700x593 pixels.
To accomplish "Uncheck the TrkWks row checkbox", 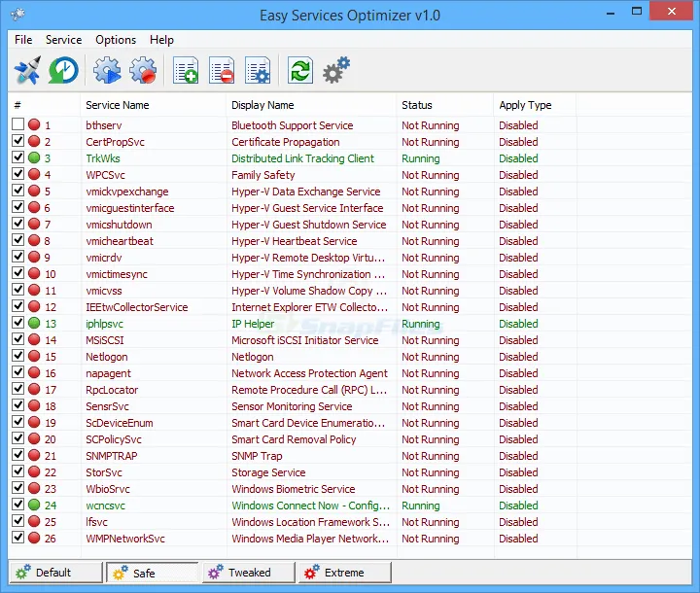I will 17,157.
